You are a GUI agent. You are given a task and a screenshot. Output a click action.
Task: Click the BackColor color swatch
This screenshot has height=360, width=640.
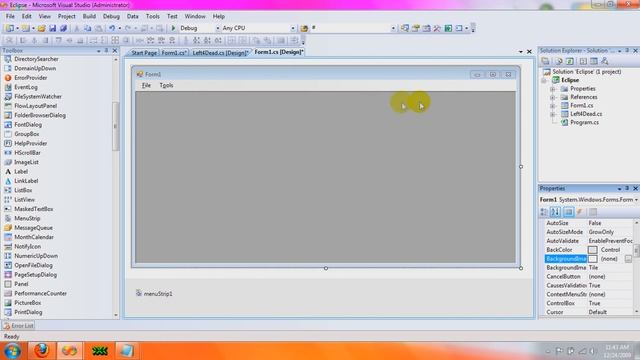593,250
